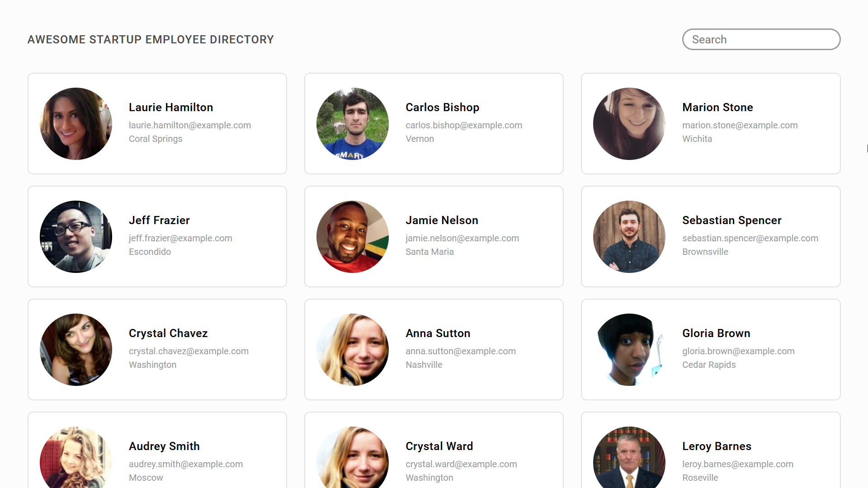Select jeff.frazier@example.com email text
The height and width of the screenshot is (488, 868).
pyautogui.click(x=180, y=238)
